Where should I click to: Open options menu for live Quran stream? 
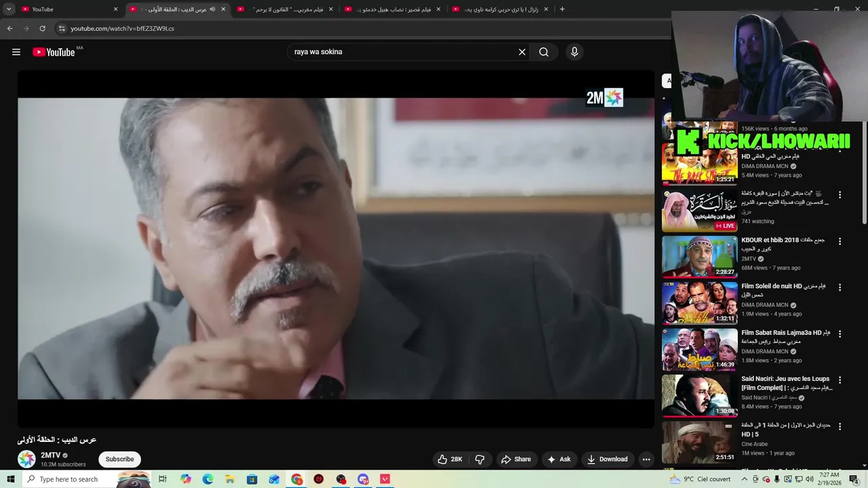[840, 195]
